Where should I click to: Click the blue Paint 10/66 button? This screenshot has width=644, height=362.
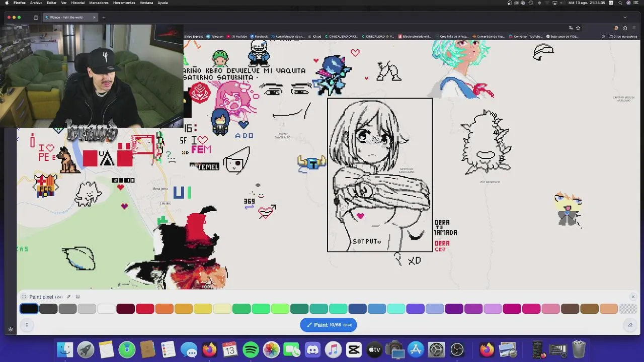click(x=329, y=325)
